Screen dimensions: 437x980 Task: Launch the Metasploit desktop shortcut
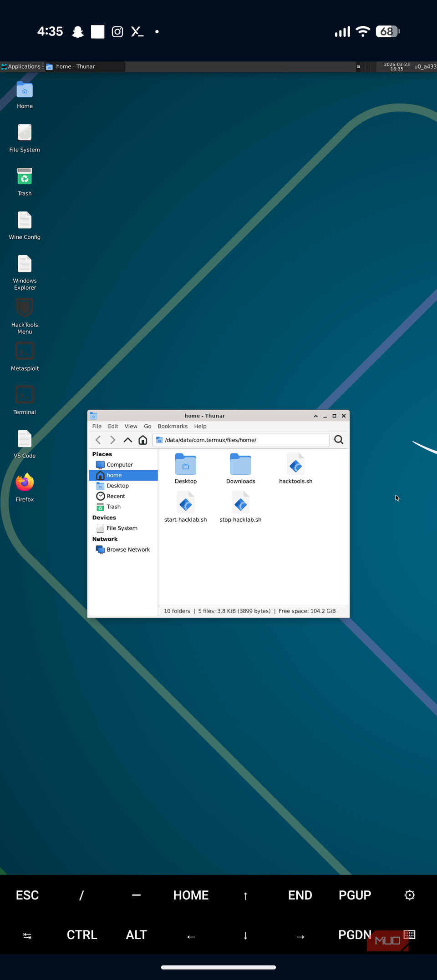pos(25,357)
